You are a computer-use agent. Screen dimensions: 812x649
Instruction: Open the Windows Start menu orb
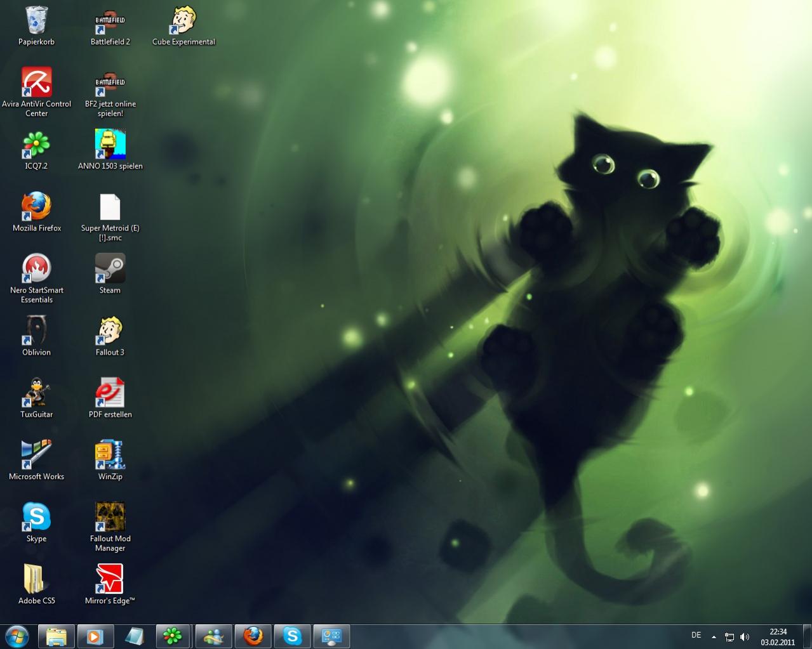(17, 636)
